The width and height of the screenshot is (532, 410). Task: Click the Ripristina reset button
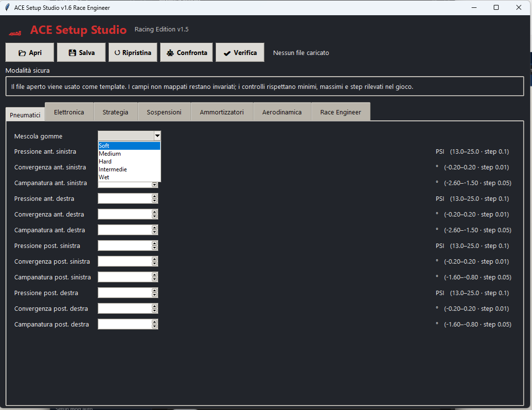click(133, 53)
